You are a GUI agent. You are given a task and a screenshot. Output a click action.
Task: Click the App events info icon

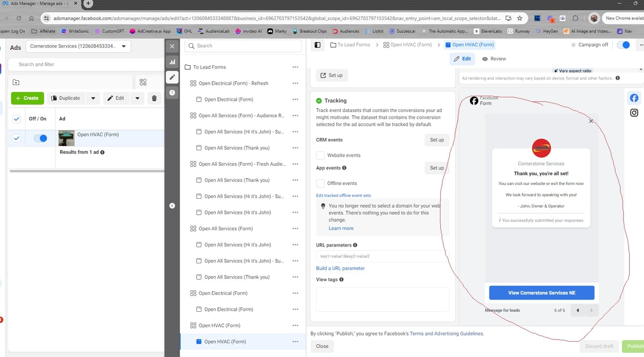click(x=344, y=168)
